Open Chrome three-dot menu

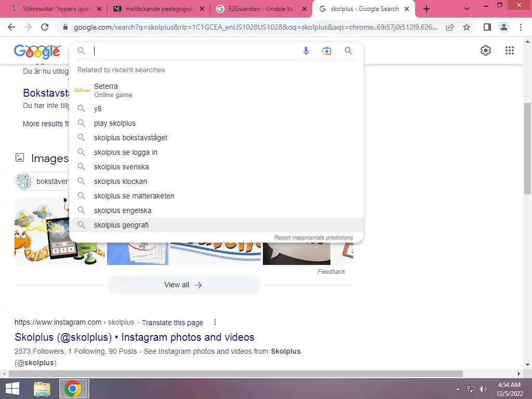(x=521, y=27)
